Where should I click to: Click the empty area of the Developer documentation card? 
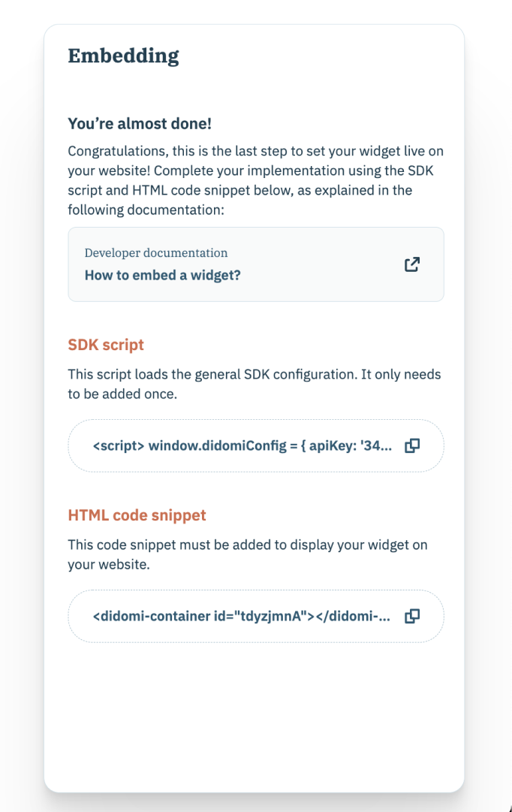[321, 264]
